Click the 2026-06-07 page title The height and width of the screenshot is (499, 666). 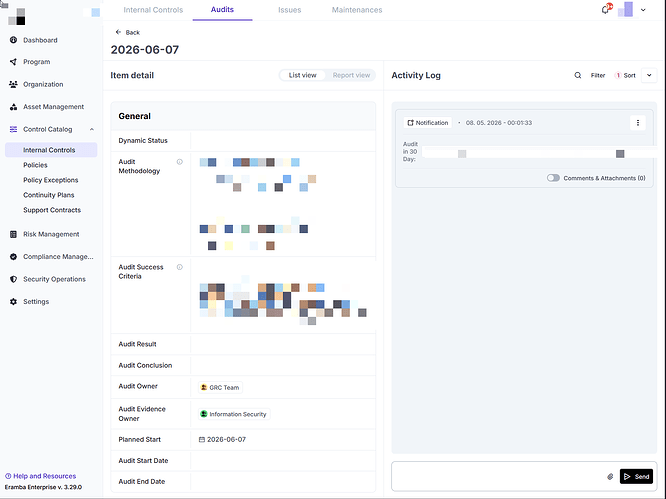click(x=144, y=50)
